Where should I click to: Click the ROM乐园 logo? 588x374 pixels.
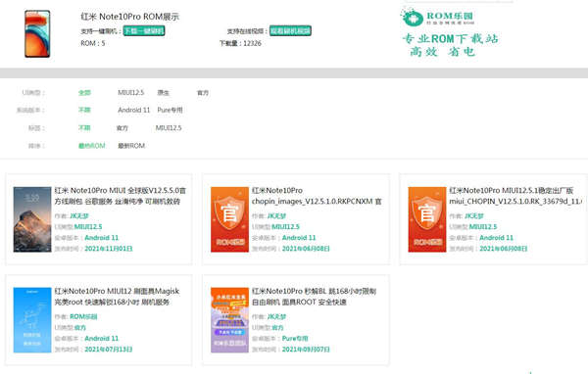click(438, 17)
